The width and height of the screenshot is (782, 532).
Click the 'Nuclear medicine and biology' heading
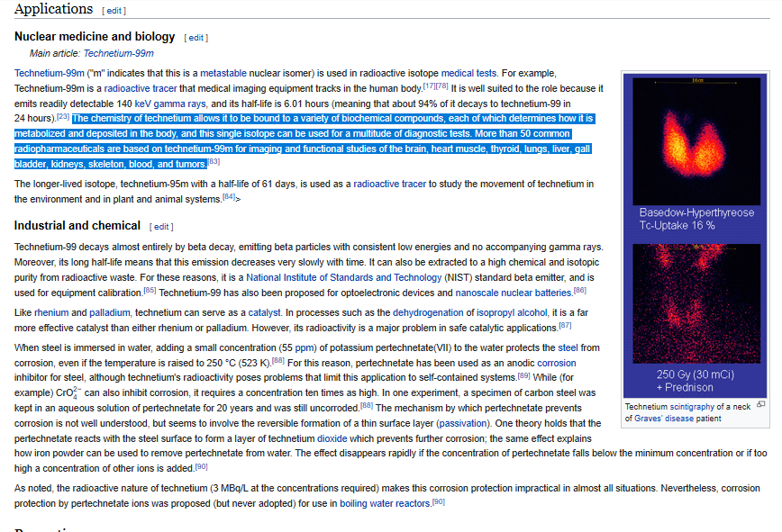(x=95, y=37)
